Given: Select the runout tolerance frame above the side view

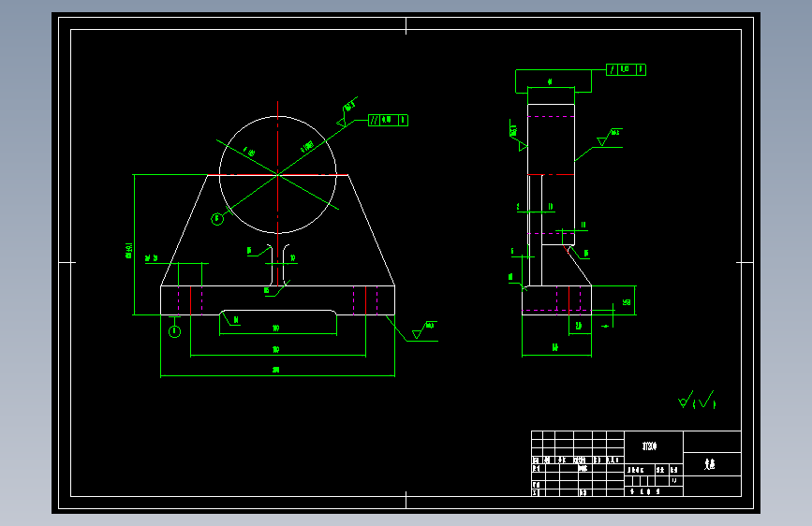Looking at the screenshot, I should 626,69.
